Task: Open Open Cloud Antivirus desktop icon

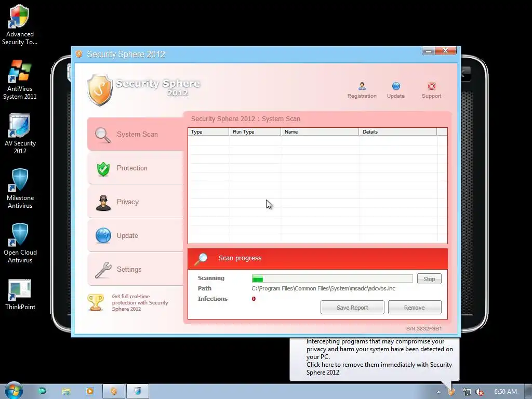Action: 20,243
